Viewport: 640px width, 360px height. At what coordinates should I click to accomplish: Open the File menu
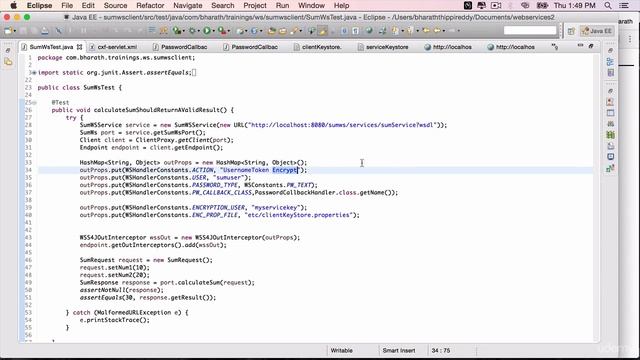pos(67,6)
